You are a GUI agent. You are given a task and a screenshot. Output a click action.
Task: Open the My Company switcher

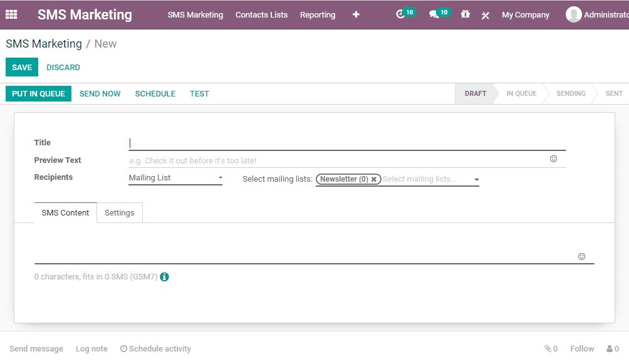[526, 15]
